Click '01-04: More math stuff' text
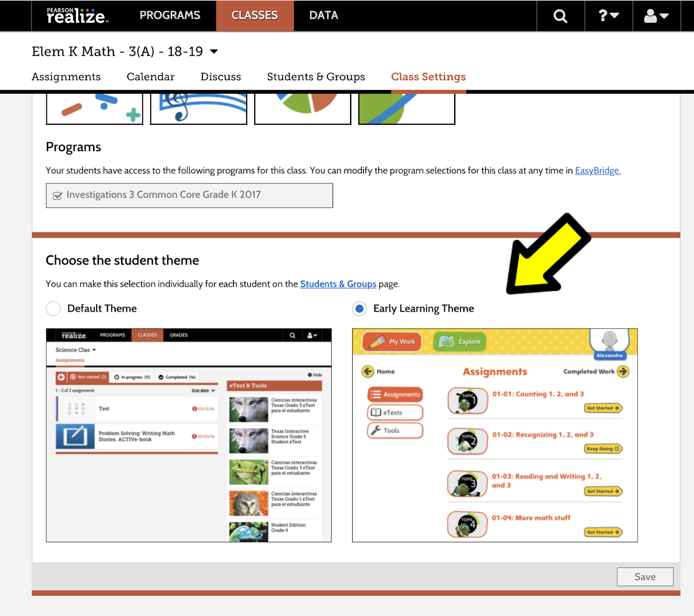This screenshot has height=616, width=694. pos(531,518)
